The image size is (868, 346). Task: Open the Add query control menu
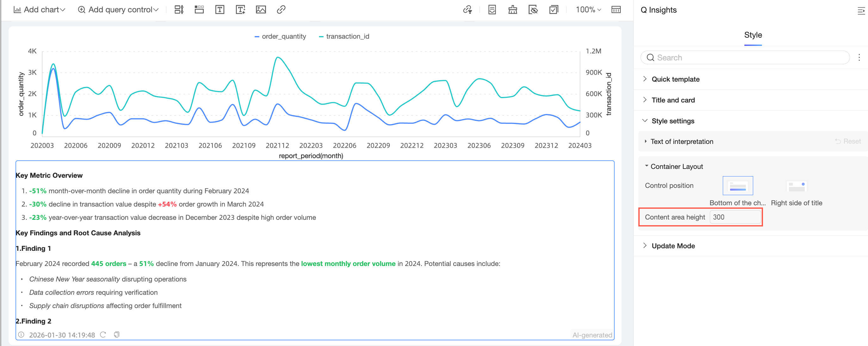118,10
